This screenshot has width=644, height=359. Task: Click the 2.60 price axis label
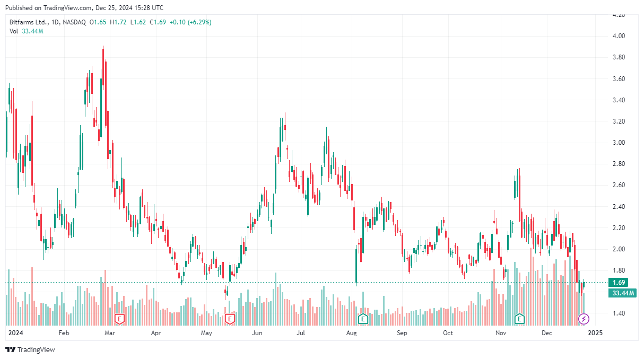click(x=619, y=185)
